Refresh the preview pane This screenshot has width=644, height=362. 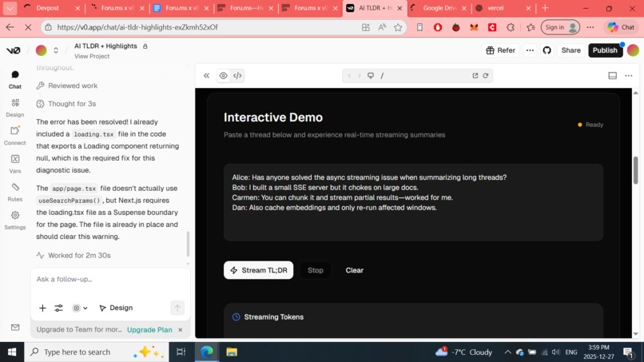click(486, 76)
